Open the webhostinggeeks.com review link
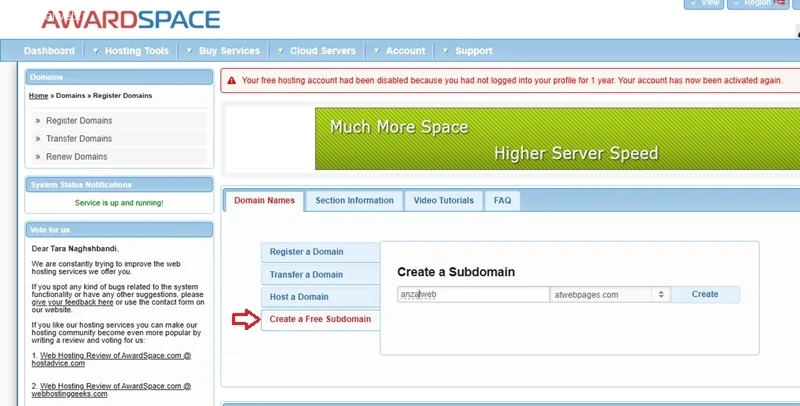 click(x=111, y=390)
